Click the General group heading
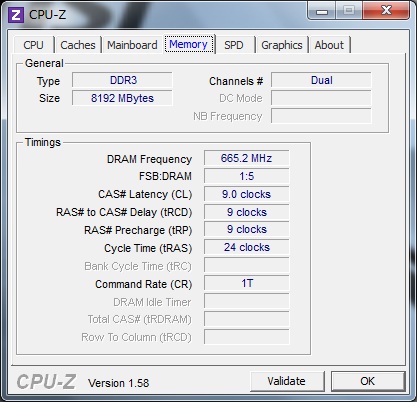Screen dimensions: 417x402 (44, 63)
